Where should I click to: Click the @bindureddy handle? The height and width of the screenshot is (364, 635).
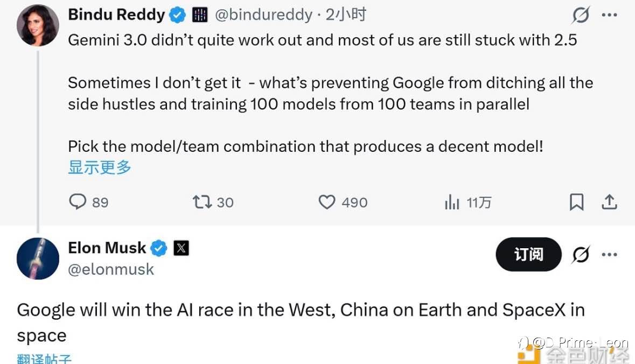(x=263, y=15)
